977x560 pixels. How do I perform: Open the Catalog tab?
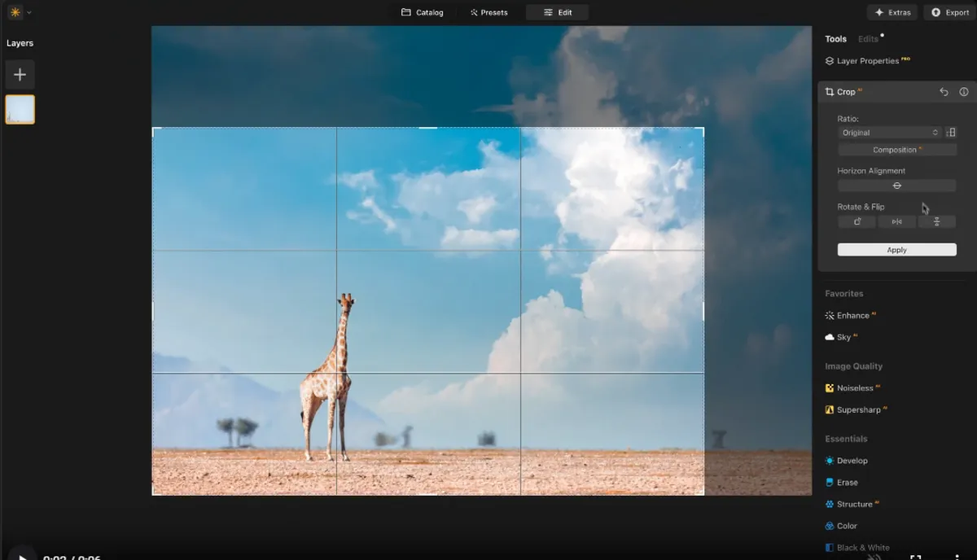pos(422,12)
